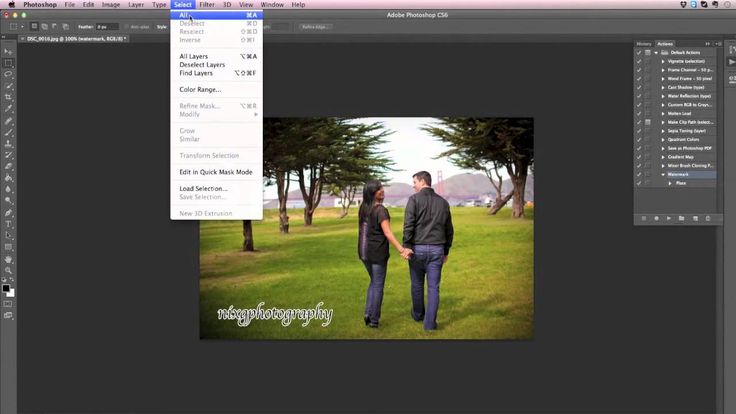Select the Path Selection tool
Viewport: 736px width, 414px height.
point(8,236)
